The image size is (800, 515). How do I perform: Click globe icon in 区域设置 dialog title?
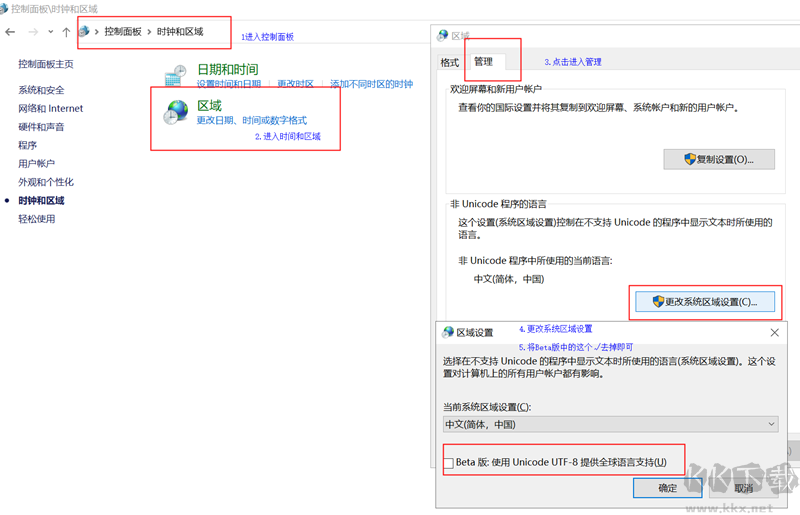click(x=448, y=332)
